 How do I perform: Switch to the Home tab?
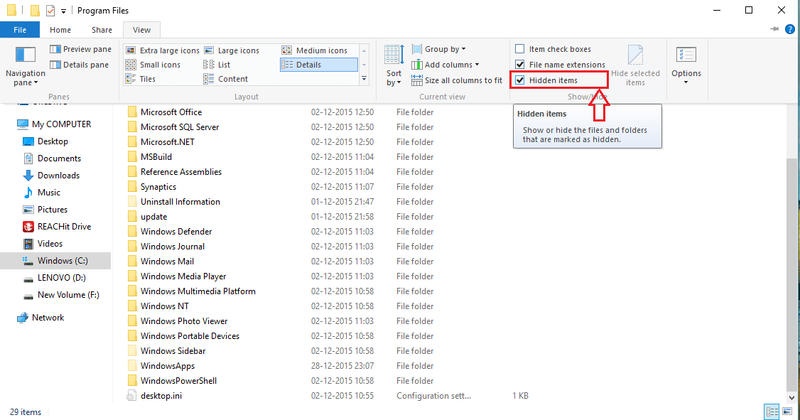pyautogui.click(x=60, y=30)
